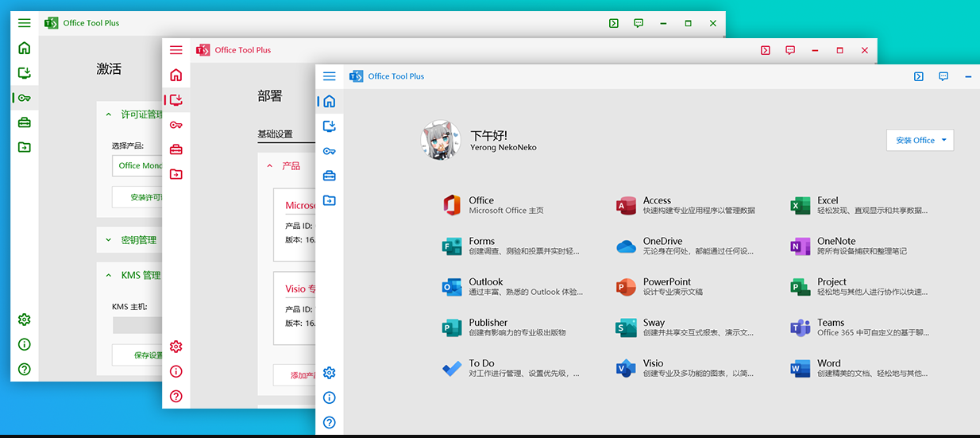Switch to the 基础设置 tab
This screenshot has width=980, height=438.
pyautogui.click(x=275, y=134)
